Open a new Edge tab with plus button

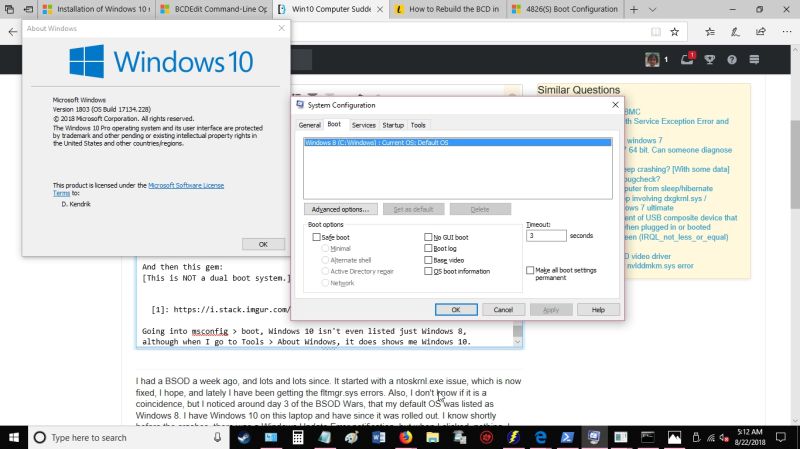[x=634, y=9]
